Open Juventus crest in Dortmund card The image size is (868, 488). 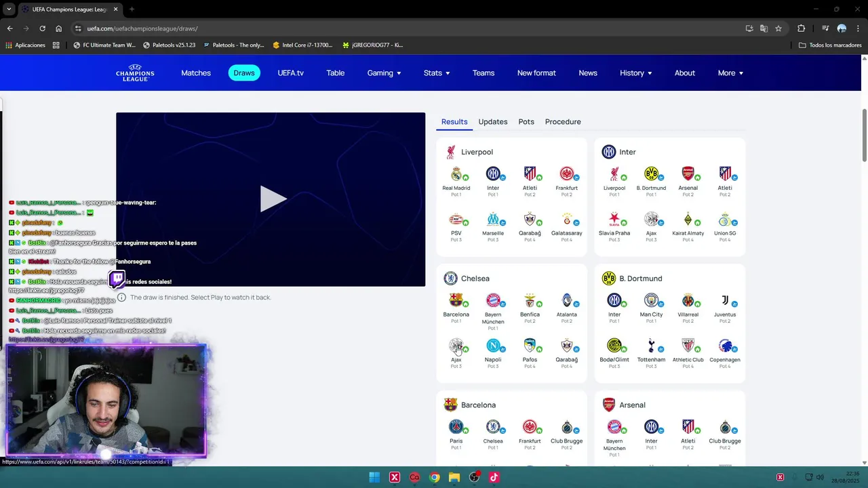pyautogui.click(x=724, y=300)
